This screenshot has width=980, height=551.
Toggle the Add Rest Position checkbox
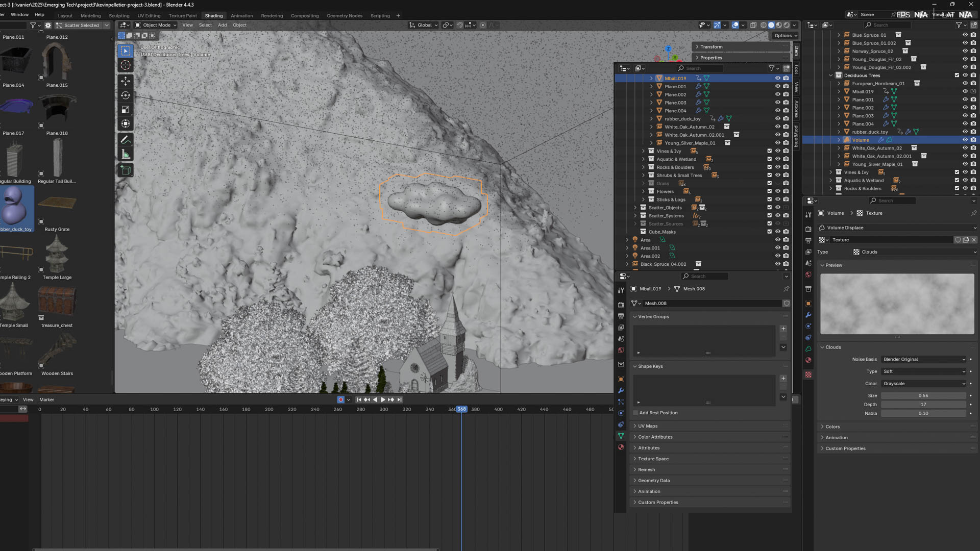(635, 413)
